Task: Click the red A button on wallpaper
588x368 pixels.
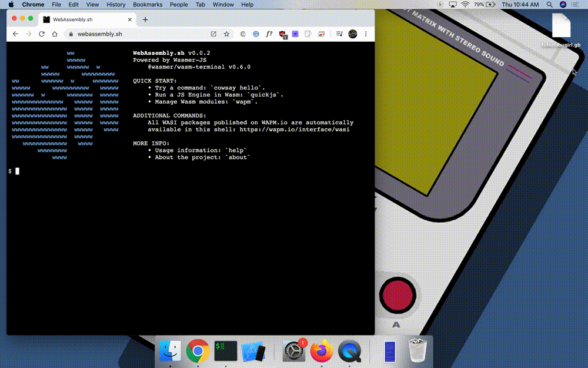Action: (397, 296)
